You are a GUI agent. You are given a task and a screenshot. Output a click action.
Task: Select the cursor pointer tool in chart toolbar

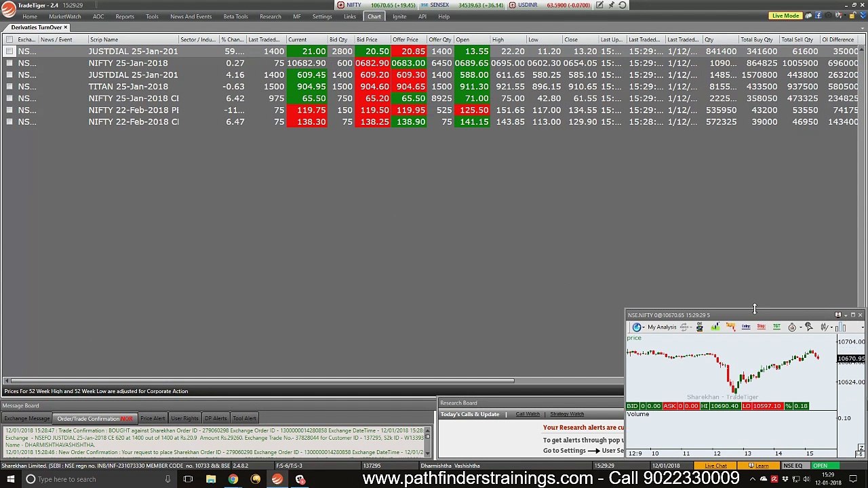[x=808, y=327]
